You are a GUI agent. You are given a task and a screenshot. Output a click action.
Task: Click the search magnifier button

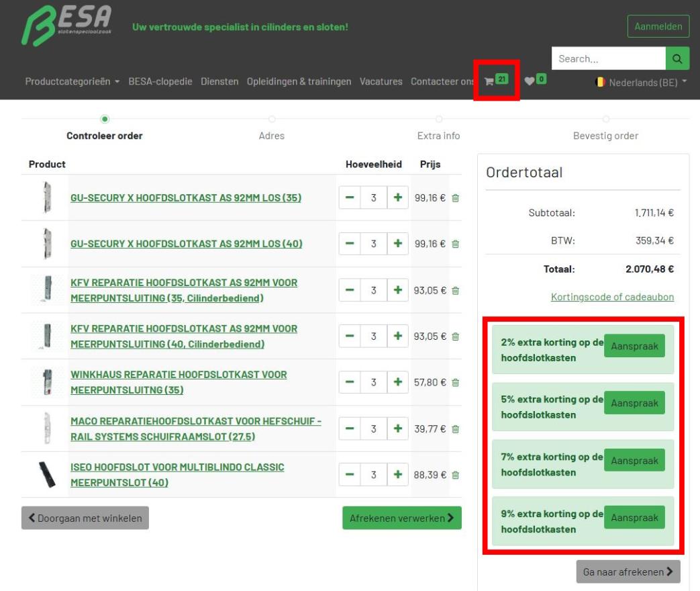click(677, 58)
